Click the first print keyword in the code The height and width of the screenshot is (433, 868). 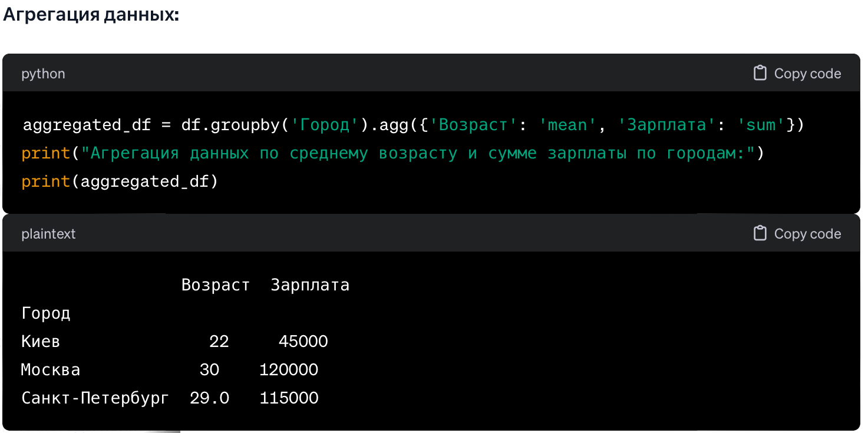46,153
